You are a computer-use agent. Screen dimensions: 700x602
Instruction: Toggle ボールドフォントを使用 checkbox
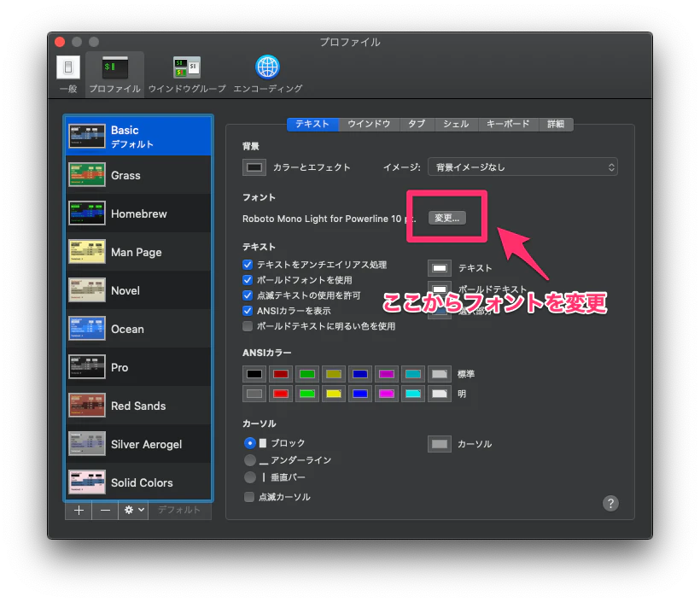[x=248, y=280]
